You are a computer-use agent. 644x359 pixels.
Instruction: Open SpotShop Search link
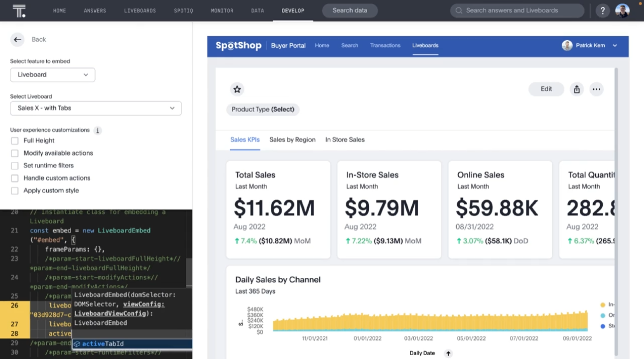pyautogui.click(x=349, y=46)
